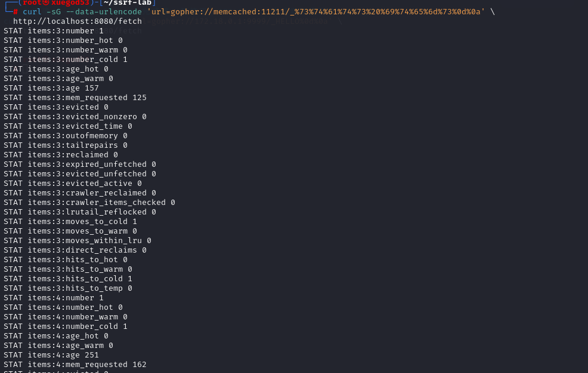The height and width of the screenshot is (373, 588).
Task: Click the items:4:mem_requested 162 line
Action: point(75,365)
